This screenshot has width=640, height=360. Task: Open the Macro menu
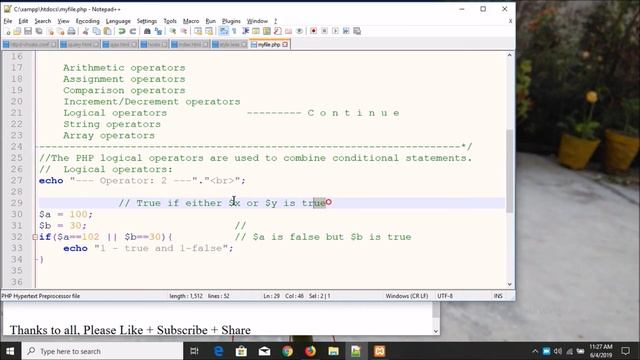191,21
